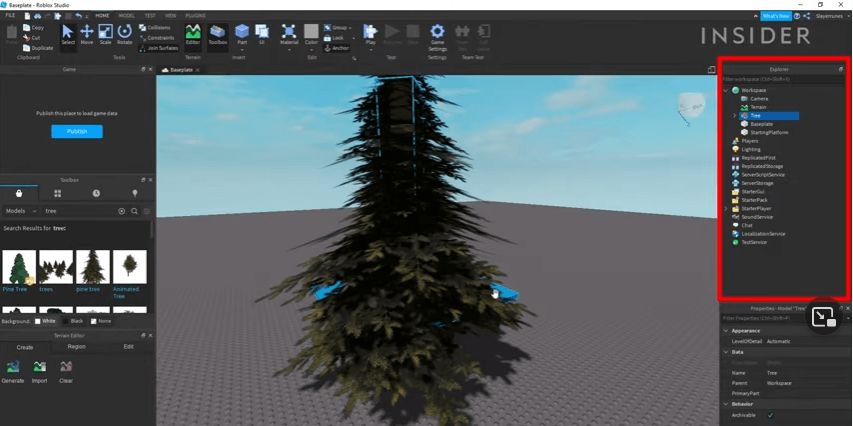Click the Import terrain icon

coord(39,368)
